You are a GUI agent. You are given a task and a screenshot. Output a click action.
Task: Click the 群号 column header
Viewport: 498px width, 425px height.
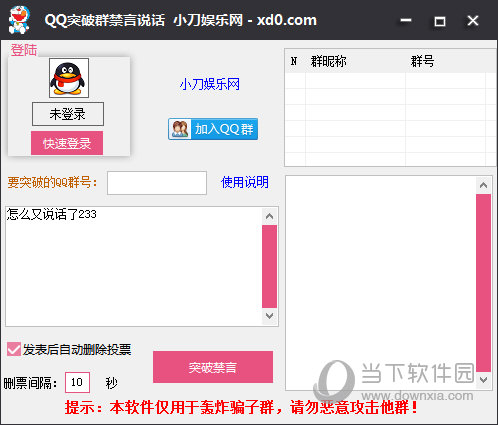(x=445, y=61)
